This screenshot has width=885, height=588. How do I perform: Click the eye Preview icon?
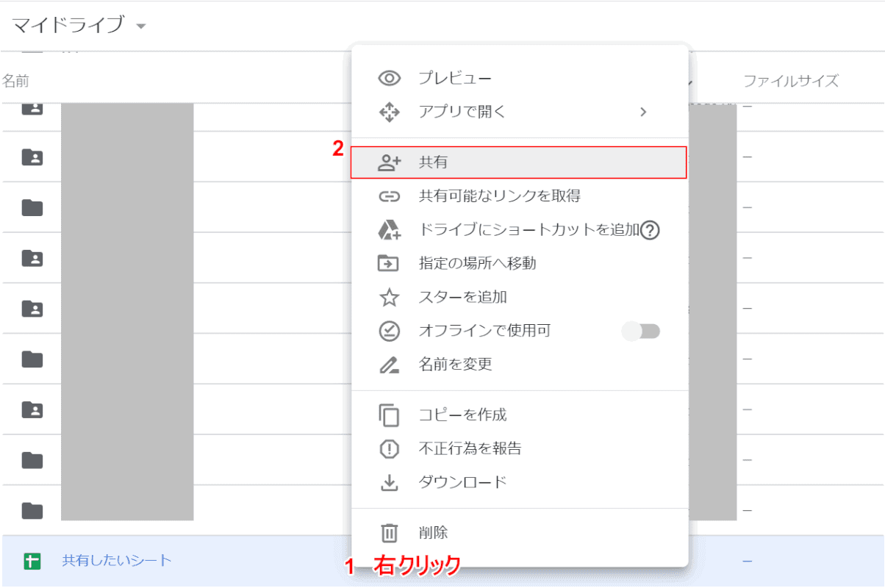point(389,78)
